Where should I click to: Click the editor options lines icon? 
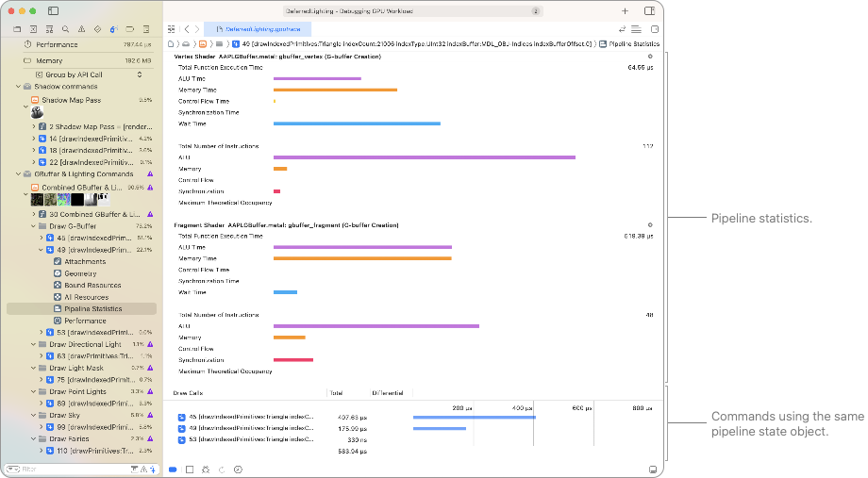click(x=637, y=29)
